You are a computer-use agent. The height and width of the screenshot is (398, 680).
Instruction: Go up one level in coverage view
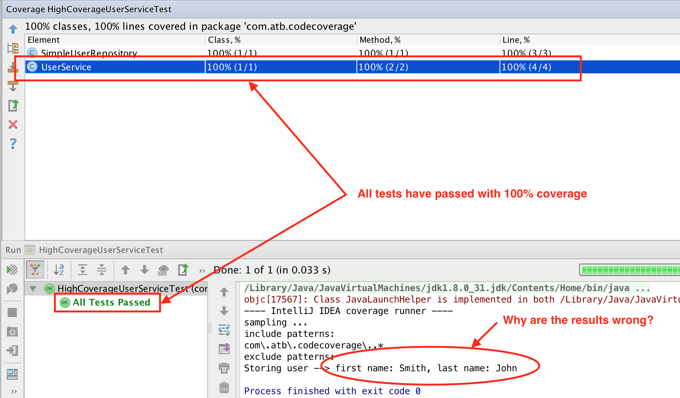coord(13,29)
